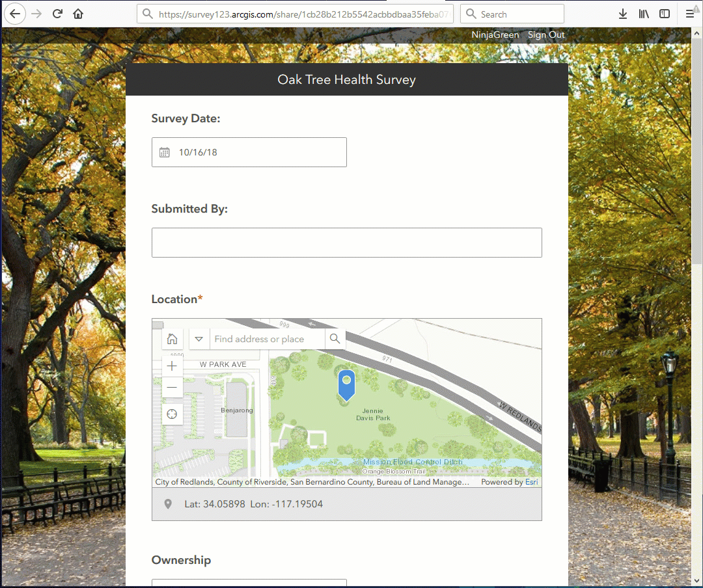Click the blue location pin on the map
The width and height of the screenshot is (703, 588).
pyautogui.click(x=346, y=385)
